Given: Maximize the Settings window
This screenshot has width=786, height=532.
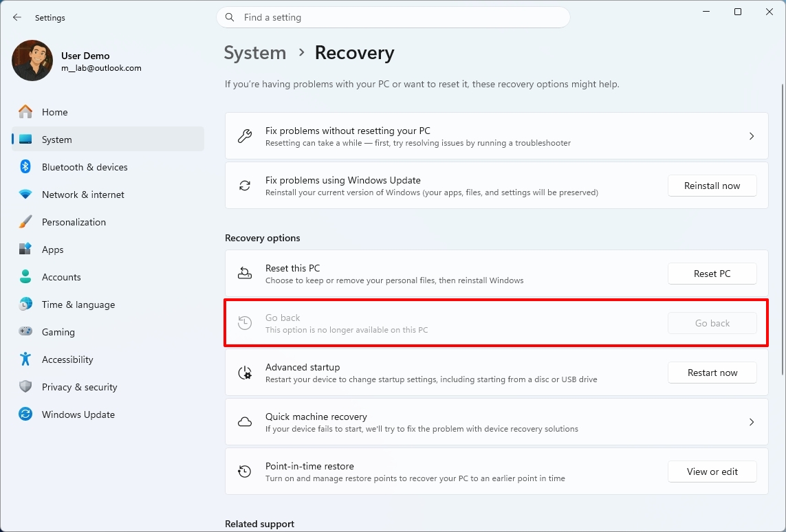Looking at the screenshot, I should (737, 12).
